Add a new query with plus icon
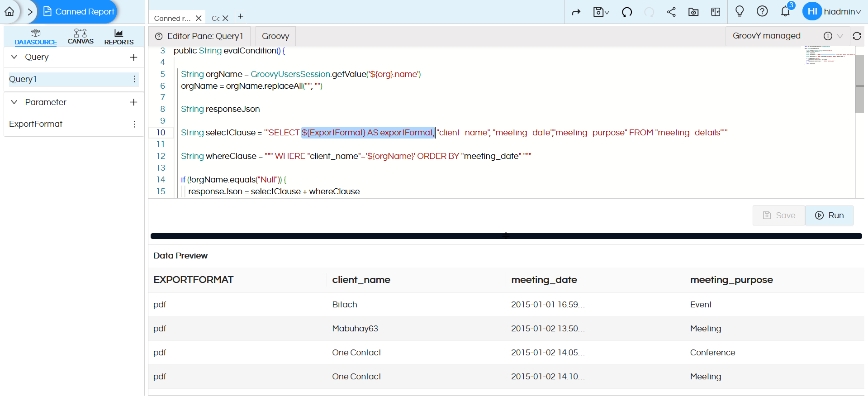Screen dimensions: 868x397 point(133,57)
